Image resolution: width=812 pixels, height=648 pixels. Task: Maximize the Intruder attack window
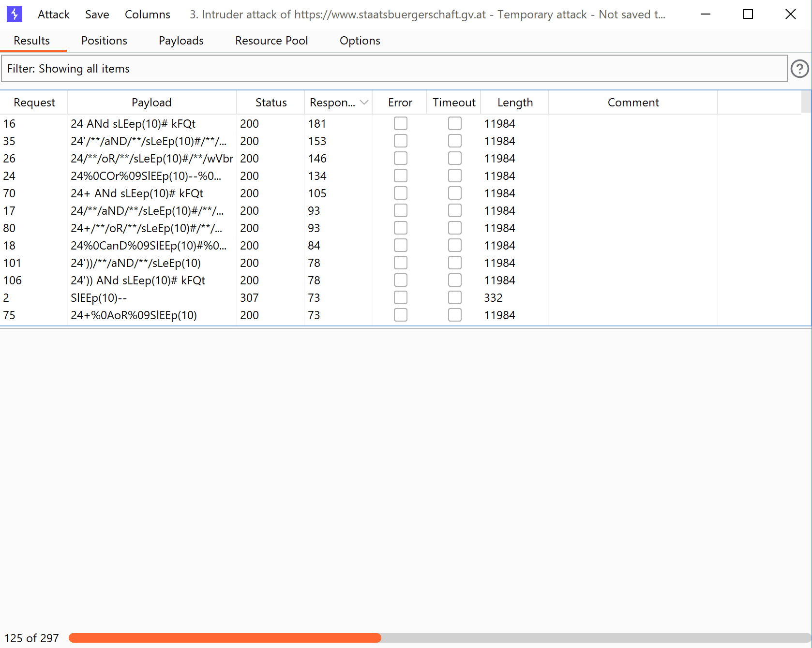click(748, 15)
